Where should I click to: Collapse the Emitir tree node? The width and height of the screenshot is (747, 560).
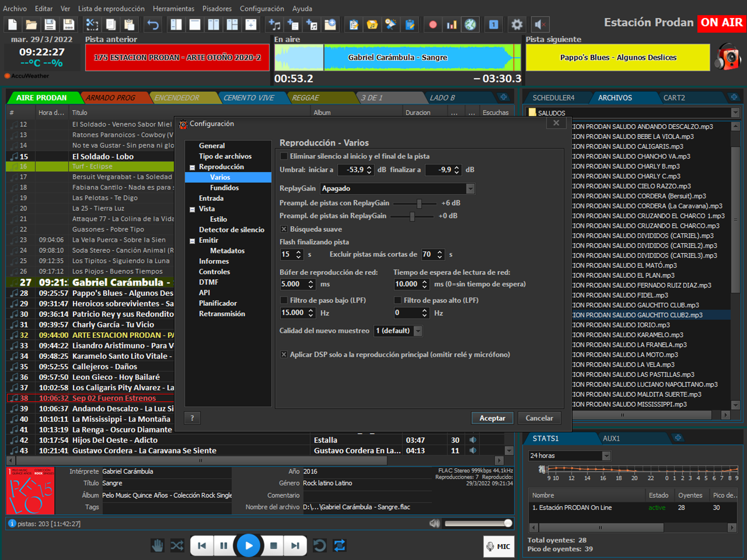tap(192, 241)
